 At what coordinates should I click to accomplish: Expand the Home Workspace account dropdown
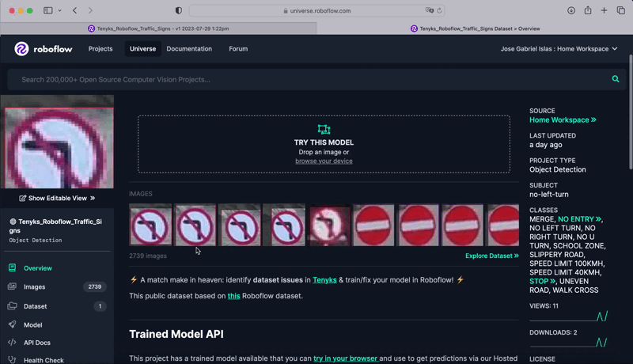[x=559, y=49]
